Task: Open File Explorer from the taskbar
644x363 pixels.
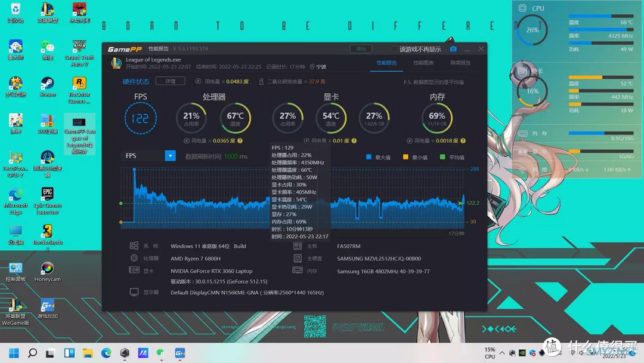Action: 88,353
